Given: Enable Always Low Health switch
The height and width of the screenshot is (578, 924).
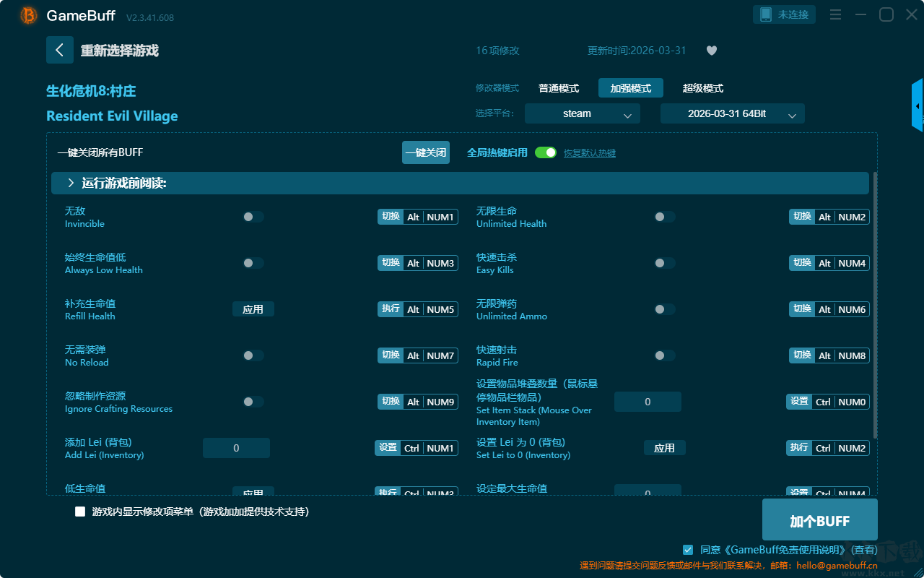Looking at the screenshot, I should 253,263.
